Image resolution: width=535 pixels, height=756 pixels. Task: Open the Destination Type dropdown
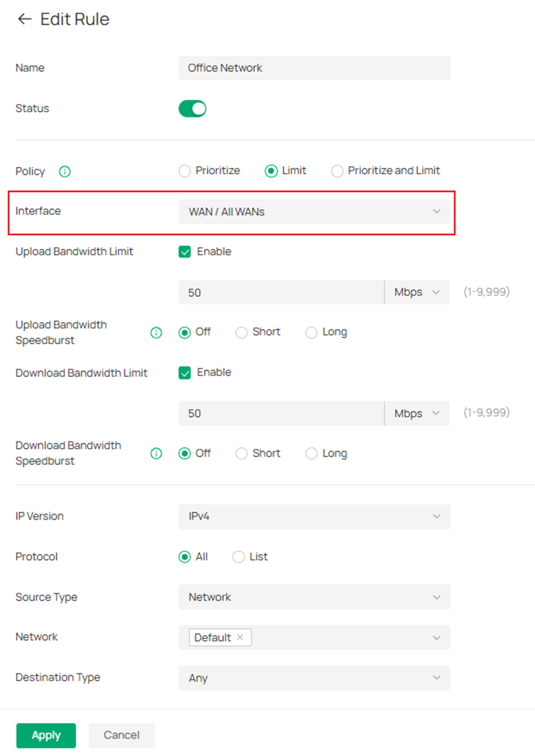click(x=314, y=678)
